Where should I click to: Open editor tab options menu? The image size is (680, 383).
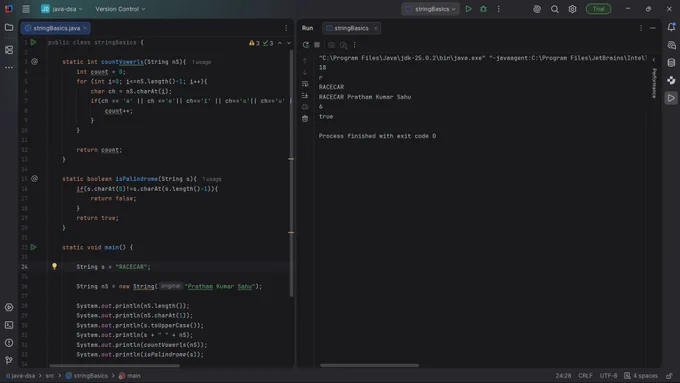tap(286, 28)
